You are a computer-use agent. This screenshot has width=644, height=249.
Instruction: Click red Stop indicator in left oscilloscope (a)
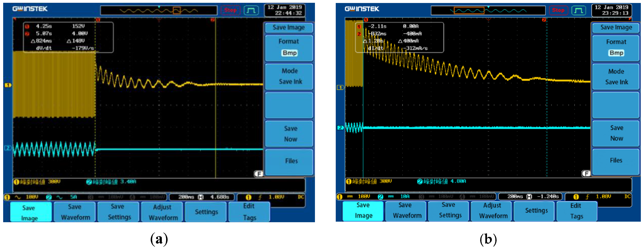(230, 10)
